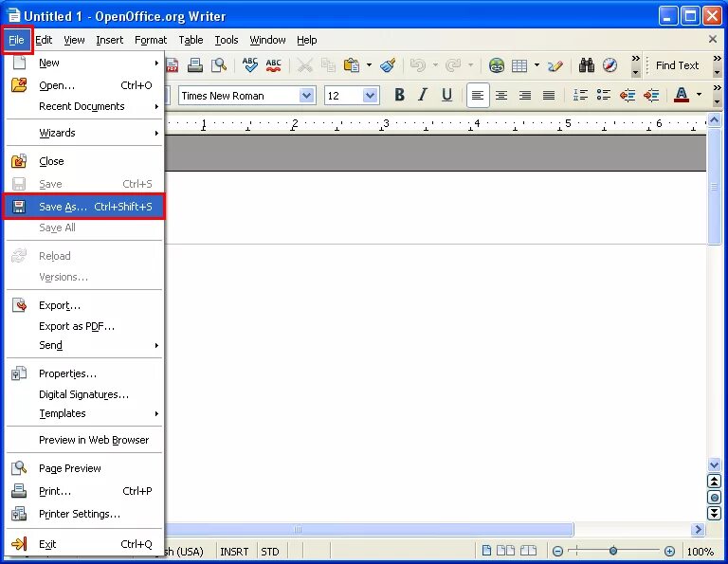This screenshot has height=564, width=728.
Task: Expand the Templates submenu
Action: pyautogui.click(x=84, y=413)
